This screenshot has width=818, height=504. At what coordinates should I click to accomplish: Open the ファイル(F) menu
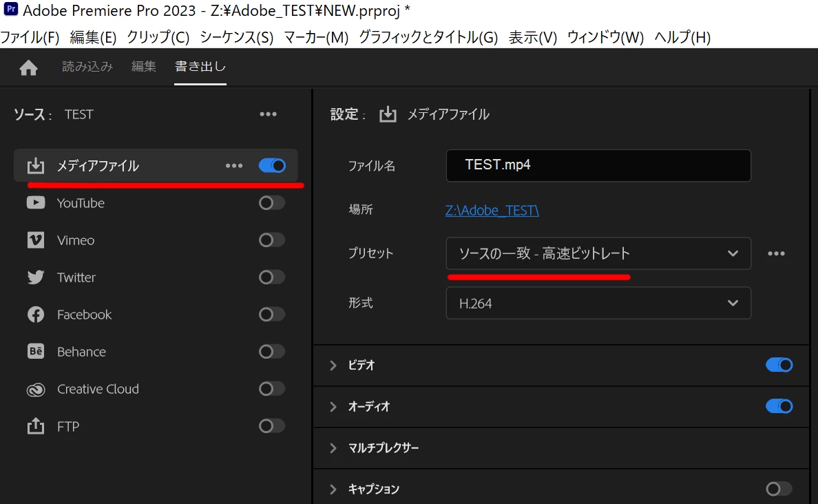point(30,37)
